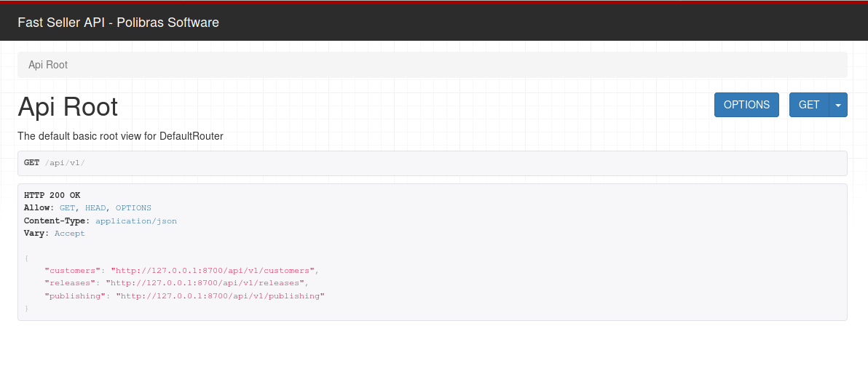
Task: Click the "customers" JSON key
Action: (x=73, y=271)
